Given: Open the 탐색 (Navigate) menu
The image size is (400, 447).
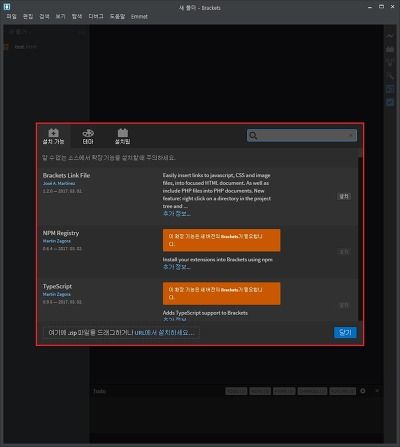Looking at the screenshot, I should click(77, 16).
